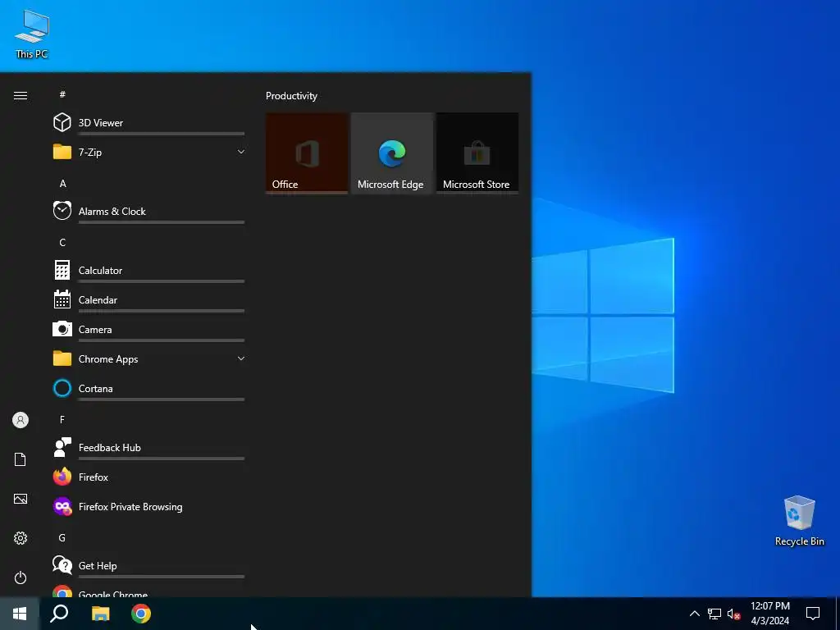
Task: Open Feedback Hub
Action: pyautogui.click(x=149, y=447)
